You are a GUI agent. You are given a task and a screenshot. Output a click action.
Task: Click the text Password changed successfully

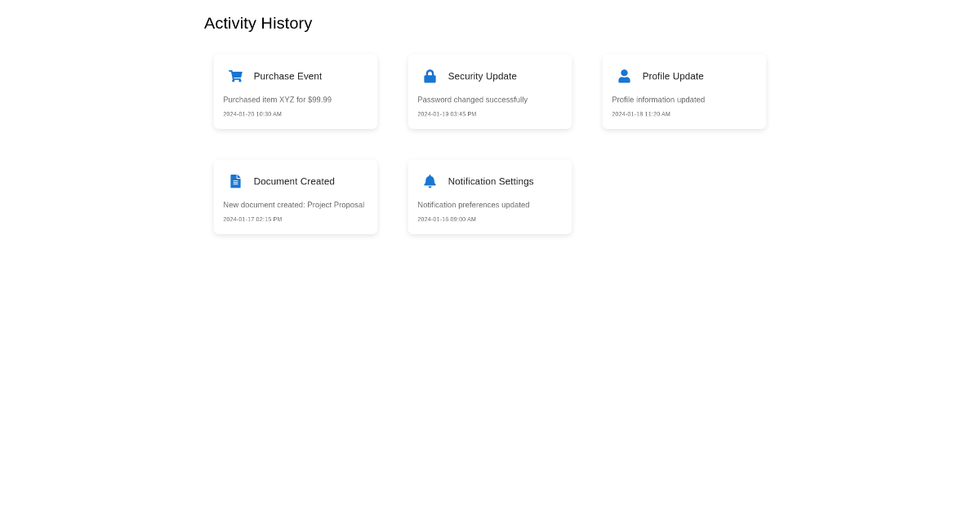472,100
